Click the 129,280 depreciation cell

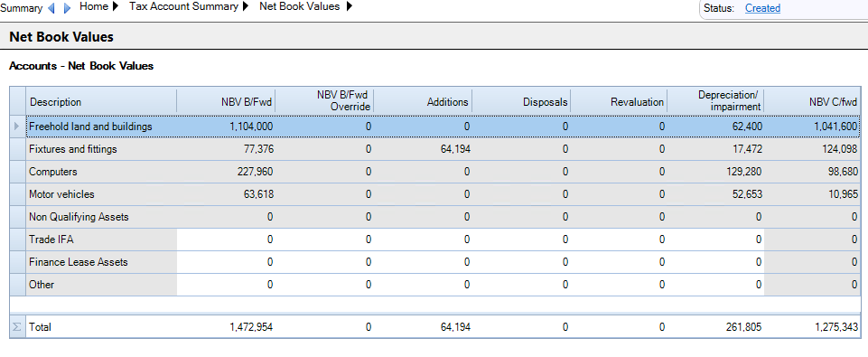[715, 172]
